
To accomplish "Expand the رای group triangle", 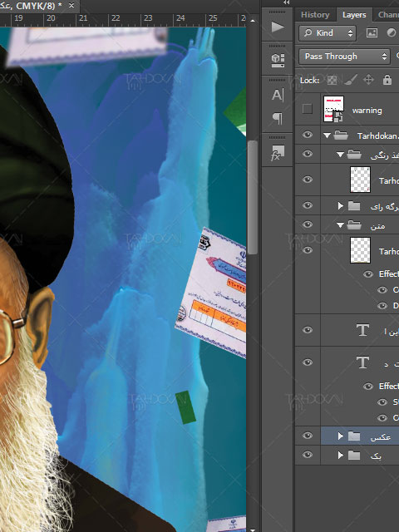I will (341, 205).
